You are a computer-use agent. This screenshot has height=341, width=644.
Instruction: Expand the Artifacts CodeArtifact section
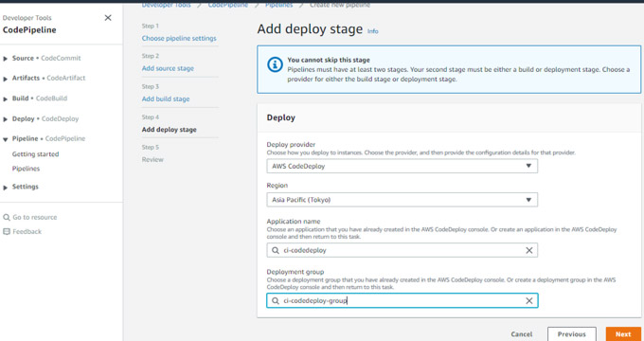coord(6,79)
